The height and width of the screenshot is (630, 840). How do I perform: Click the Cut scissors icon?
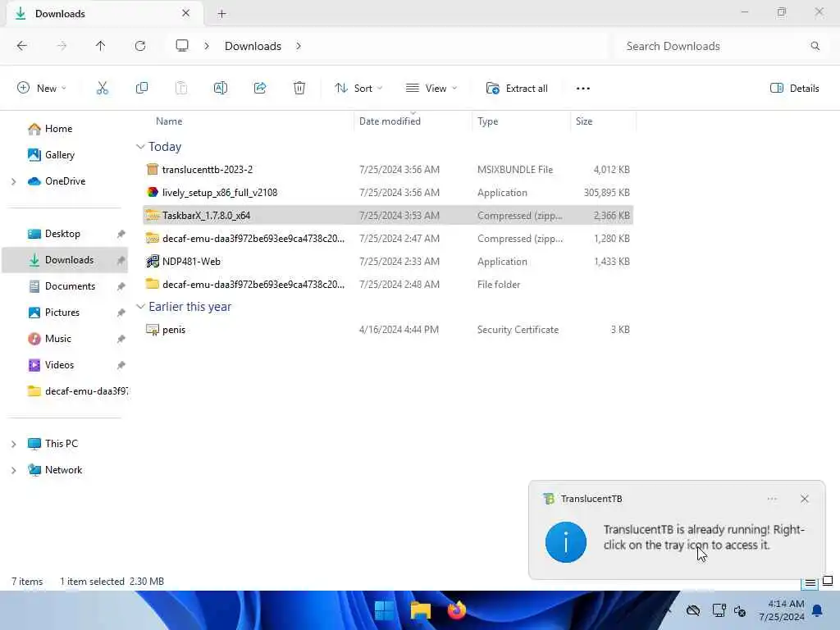pyautogui.click(x=103, y=89)
